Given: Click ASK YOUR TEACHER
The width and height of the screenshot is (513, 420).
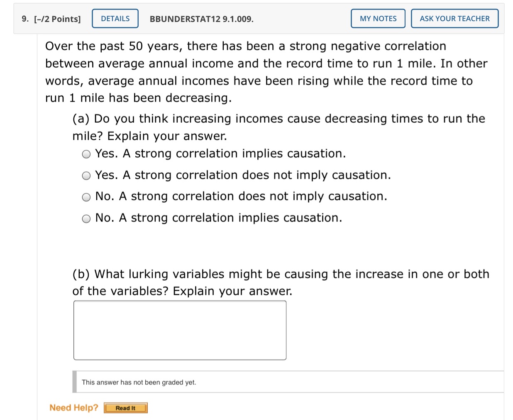Looking at the screenshot, I should pos(454,18).
